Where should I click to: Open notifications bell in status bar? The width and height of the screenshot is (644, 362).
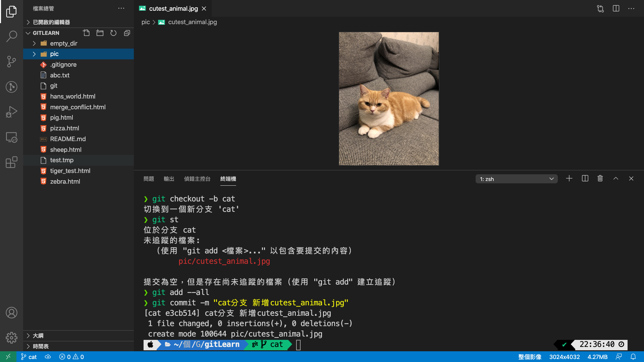coord(633,357)
